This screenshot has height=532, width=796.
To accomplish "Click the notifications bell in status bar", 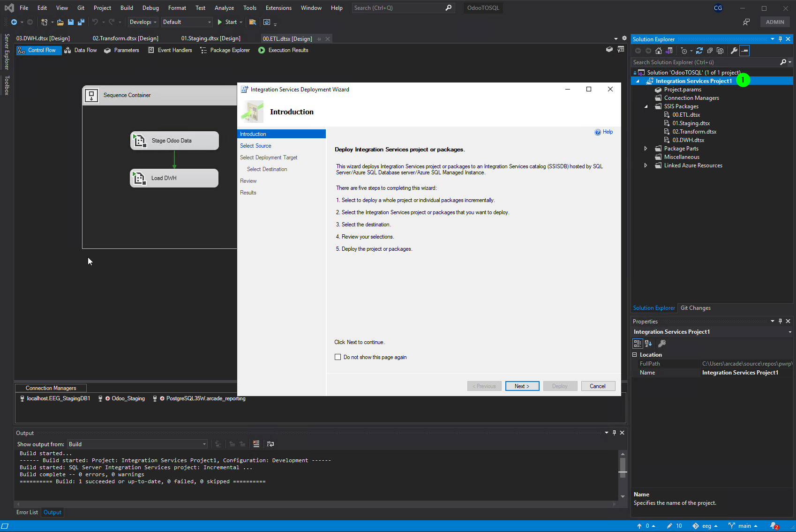I will (774, 526).
